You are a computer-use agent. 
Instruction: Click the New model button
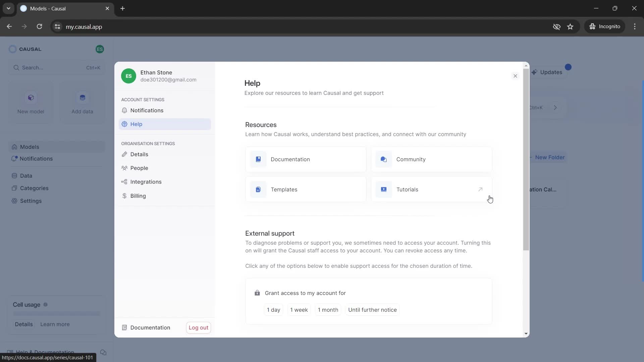(x=31, y=103)
